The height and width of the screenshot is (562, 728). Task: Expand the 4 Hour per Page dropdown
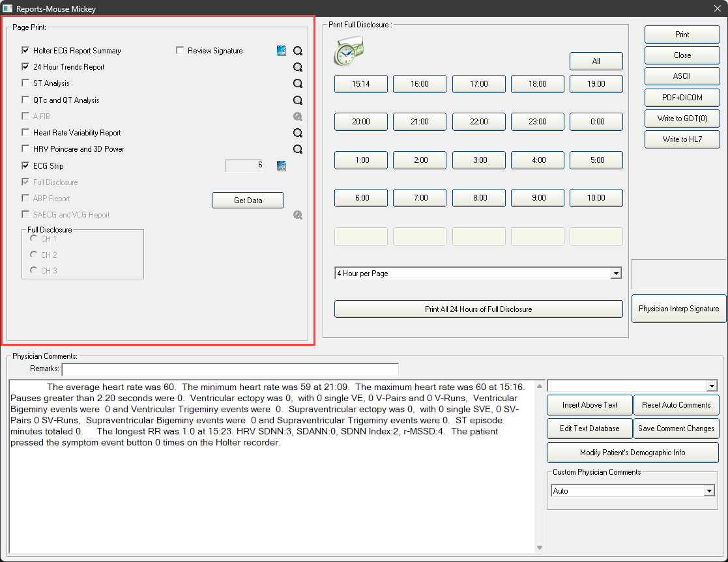coord(616,274)
